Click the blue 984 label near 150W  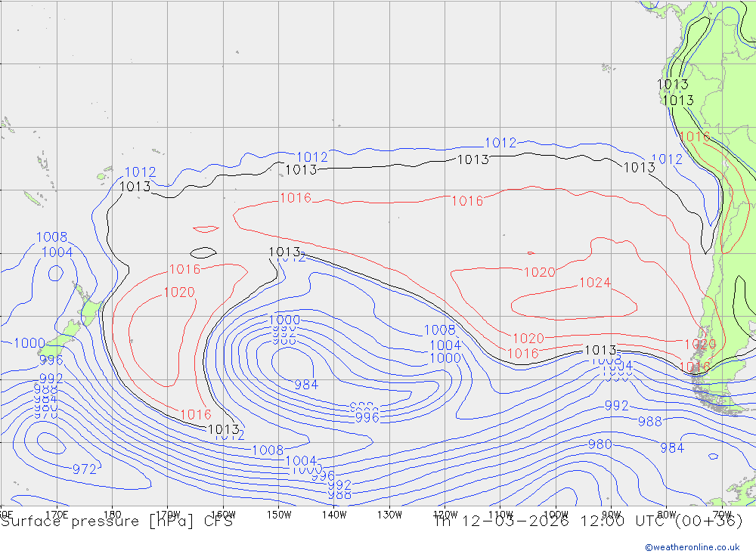[x=305, y=385]
